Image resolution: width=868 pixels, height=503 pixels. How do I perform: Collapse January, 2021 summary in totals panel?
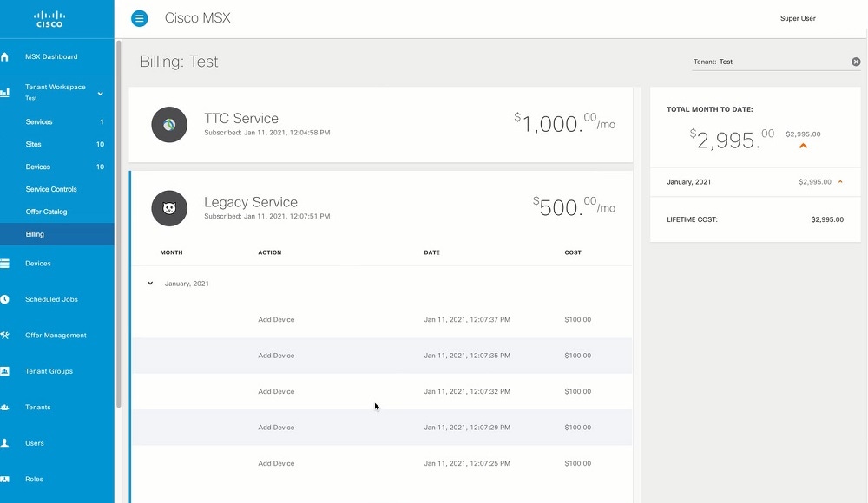[840, 181]
